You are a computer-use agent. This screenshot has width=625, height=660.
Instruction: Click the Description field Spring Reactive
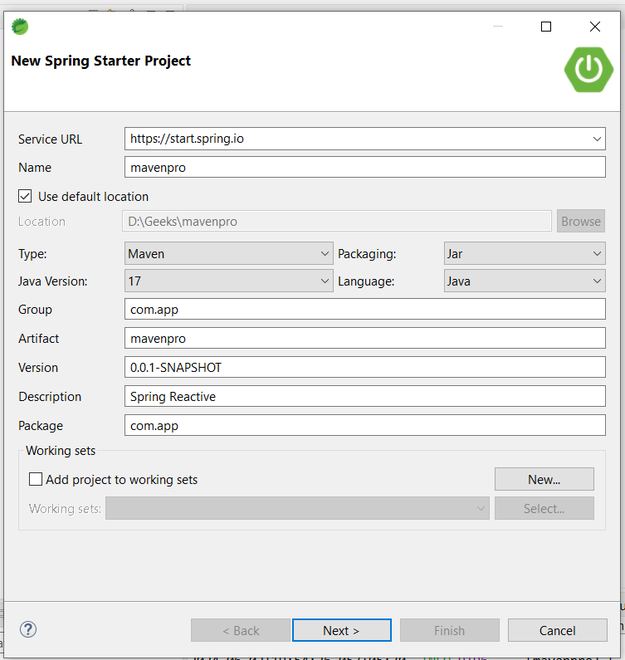365,396
